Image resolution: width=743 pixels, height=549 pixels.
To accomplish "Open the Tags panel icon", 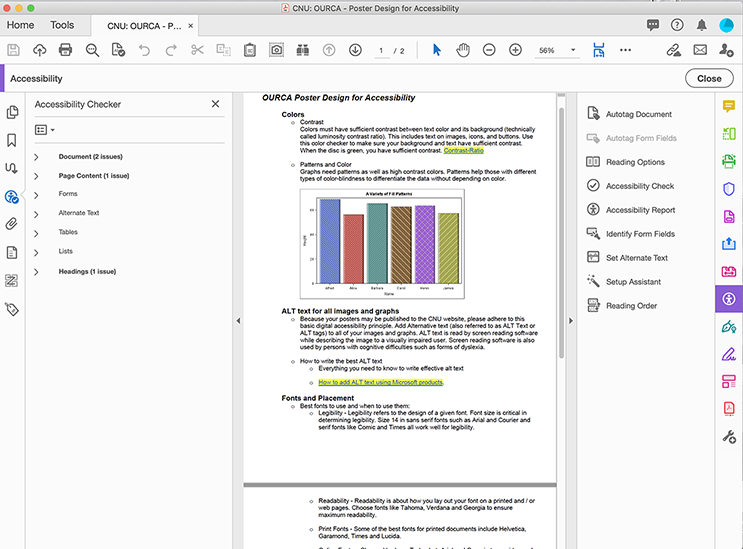I will click(x=12, y=309).
